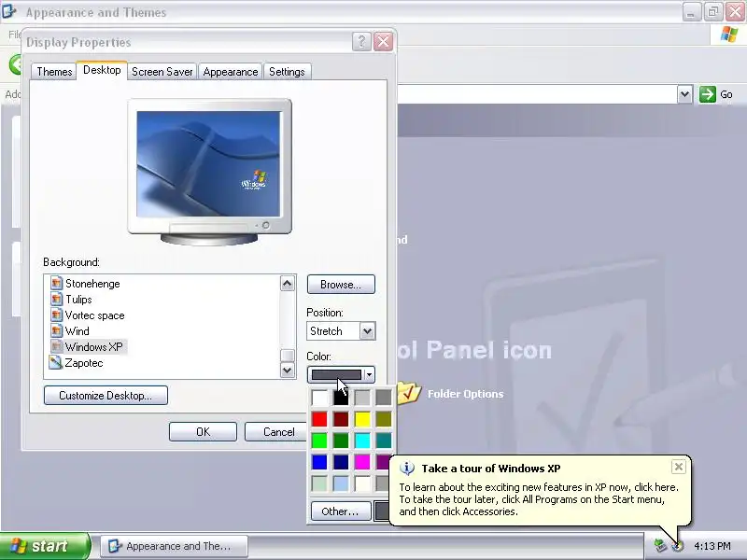Click the Windows XP wallpaper icon
The image size is (747, 560).
56,346
